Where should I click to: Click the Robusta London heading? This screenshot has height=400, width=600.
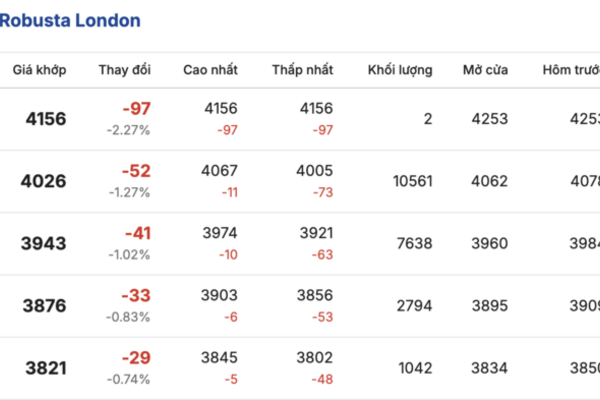pyautogui.click(x=70, y=20)
